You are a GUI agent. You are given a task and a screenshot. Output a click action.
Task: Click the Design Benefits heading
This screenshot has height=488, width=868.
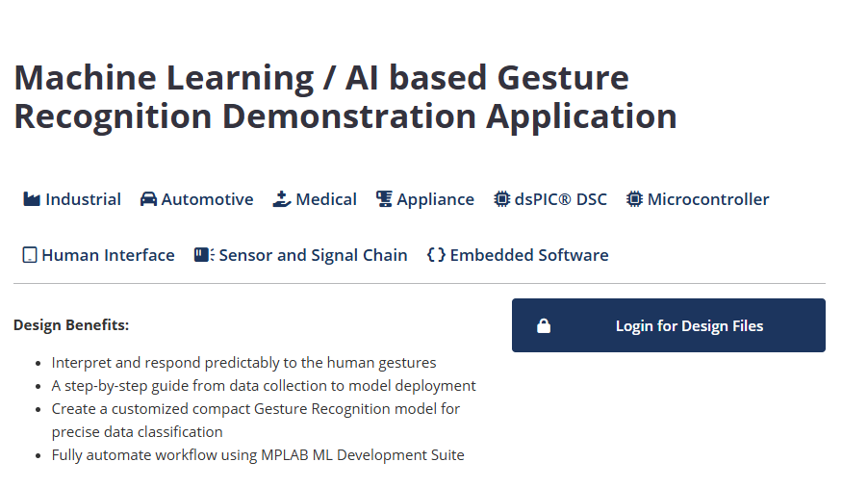pos(71,324)
